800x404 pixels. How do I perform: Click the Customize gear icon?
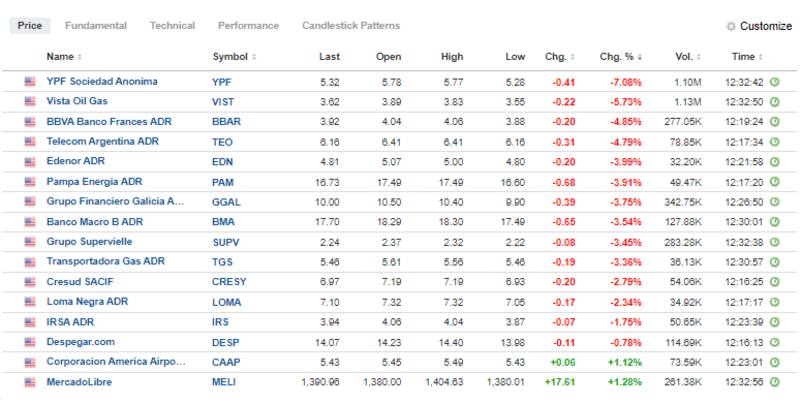click(731, 26)
